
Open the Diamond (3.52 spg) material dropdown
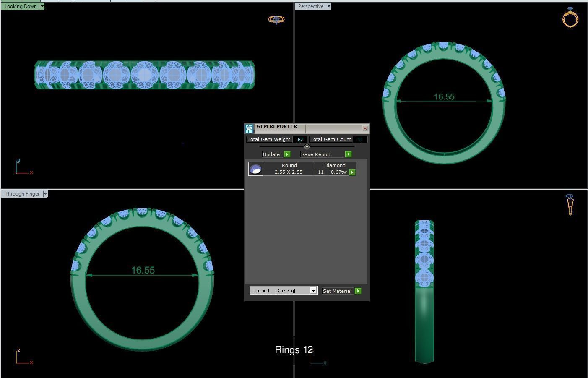click(x=284, y=291)
